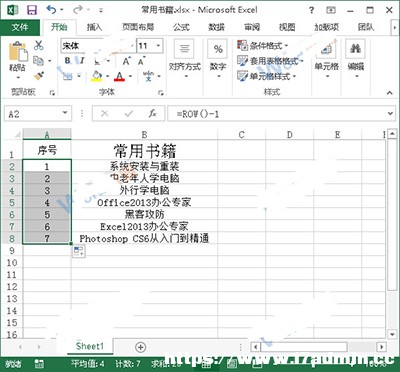Image resolution: width=400 pixels, height=372 pixels.
Task: Open the 单元格 cells group
Action: (327, 59)
